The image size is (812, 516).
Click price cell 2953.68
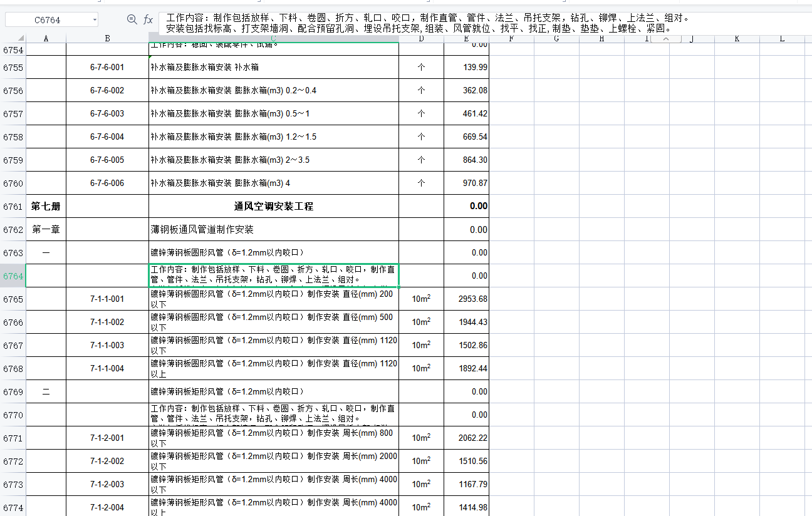466,299
